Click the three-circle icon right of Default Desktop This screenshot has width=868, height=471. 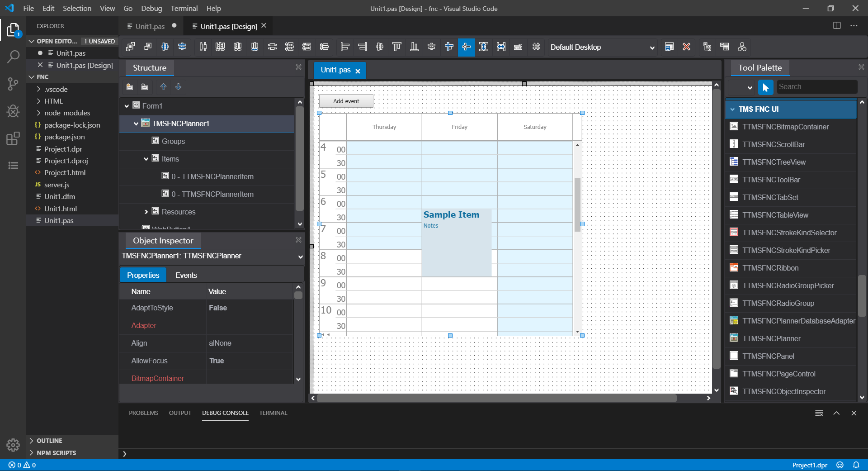742,47
